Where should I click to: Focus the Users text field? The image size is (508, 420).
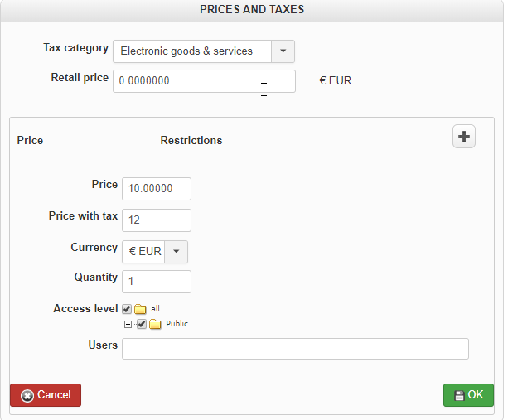[x=295, y=349]
